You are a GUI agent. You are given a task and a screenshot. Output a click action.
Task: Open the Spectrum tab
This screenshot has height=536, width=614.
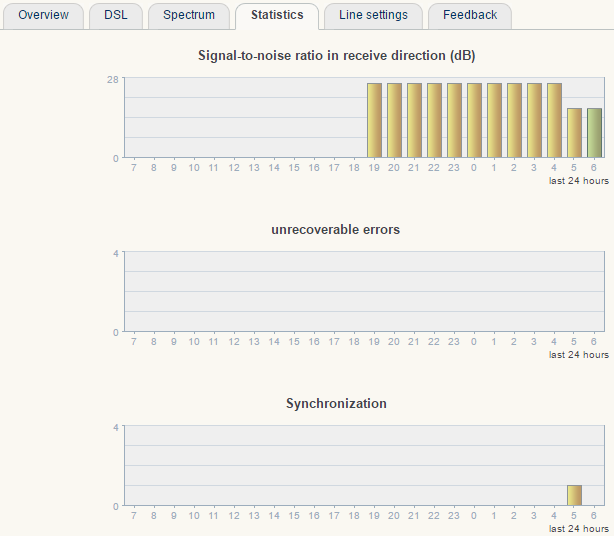pyautogui.click(x=189, y=16)
